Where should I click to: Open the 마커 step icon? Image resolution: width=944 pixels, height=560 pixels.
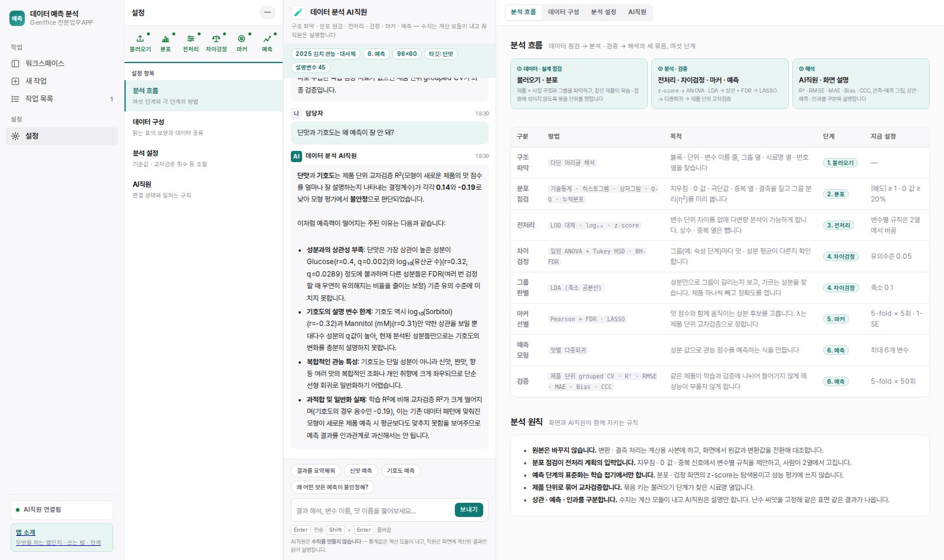point(241,44)
